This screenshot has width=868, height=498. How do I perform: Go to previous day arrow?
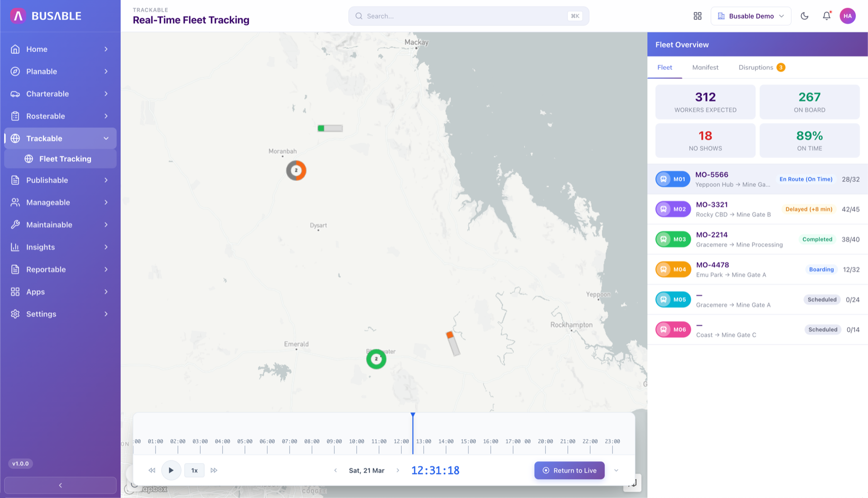[x=336, y=470]
